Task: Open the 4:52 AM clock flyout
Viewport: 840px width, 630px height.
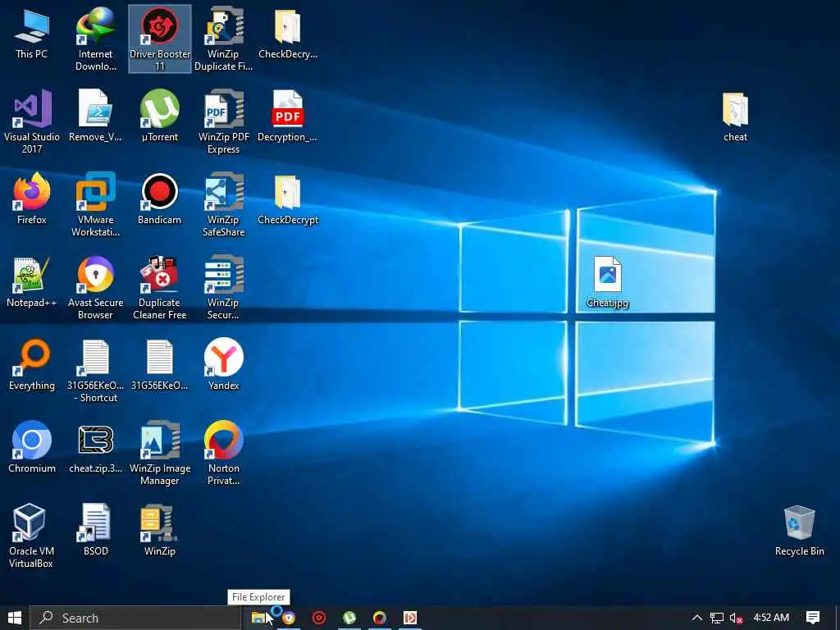Action: (x=771, y=618)
